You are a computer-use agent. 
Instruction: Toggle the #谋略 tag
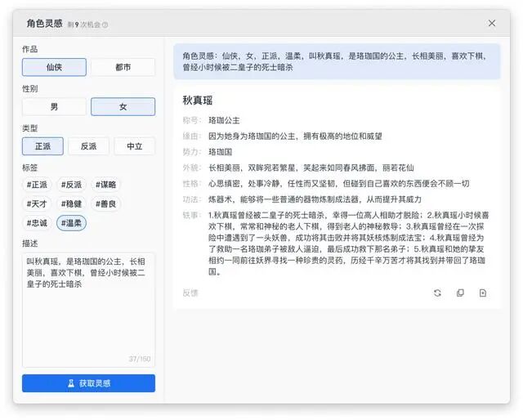point(105,185)
